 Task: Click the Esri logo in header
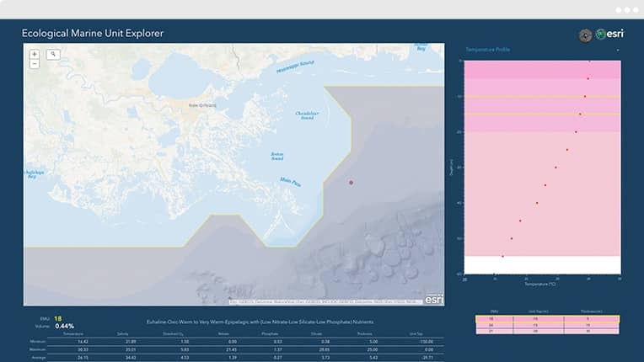coord(610,35)
